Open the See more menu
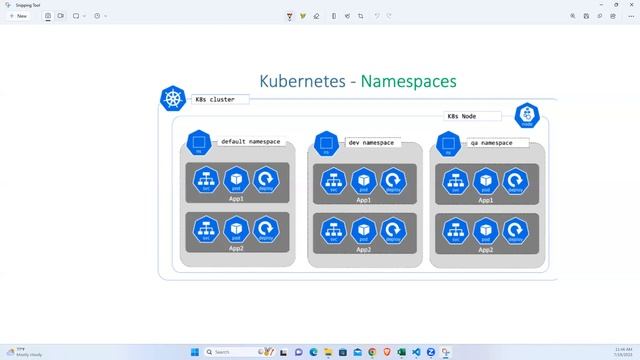The image size is (640, 360). click(x=631, y=16)
